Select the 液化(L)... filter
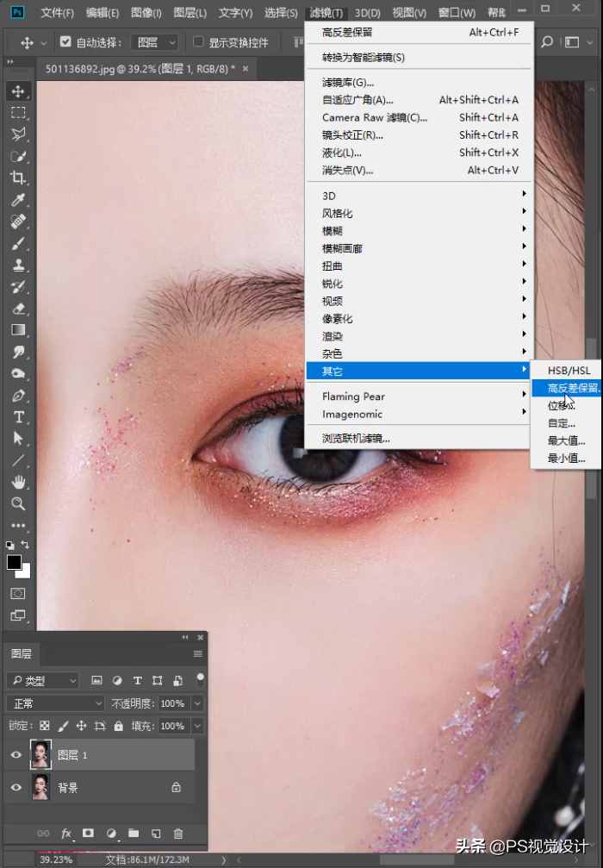 419,153
